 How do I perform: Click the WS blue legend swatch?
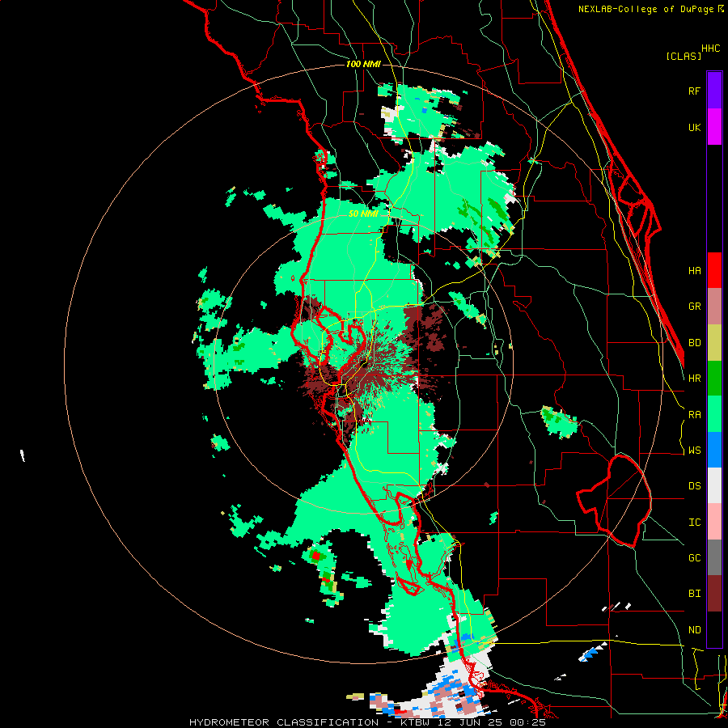(x=714, y=450)
